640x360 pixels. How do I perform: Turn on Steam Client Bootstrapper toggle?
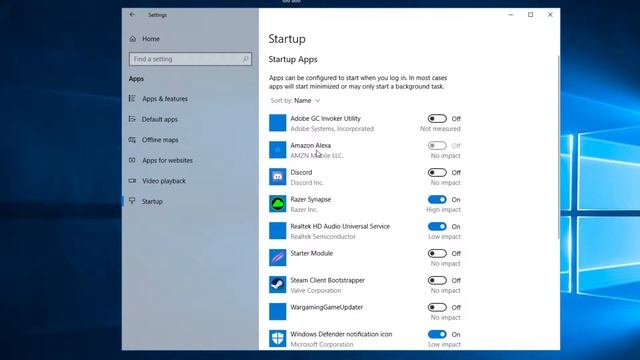pos(437,280)
